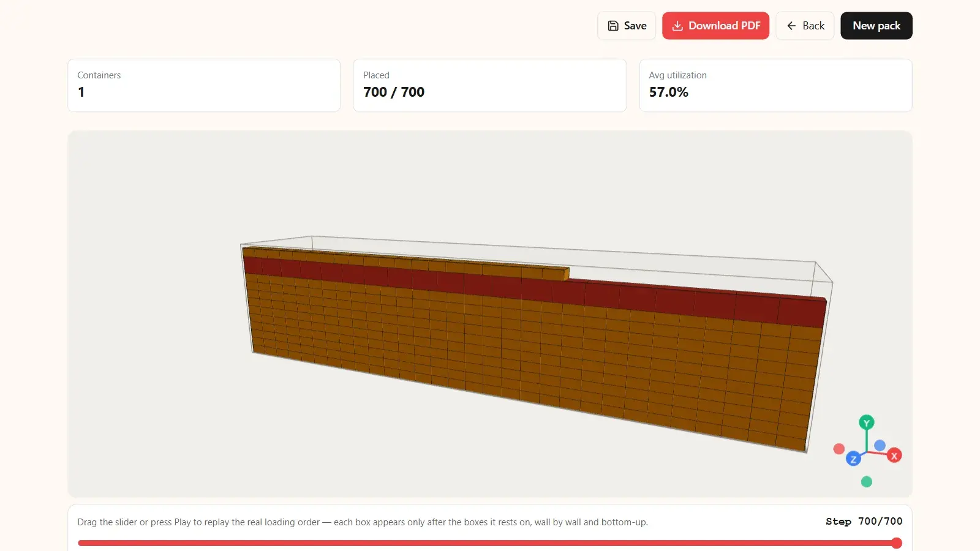Click the Avg utilization 57.0% value
The image size is (980, 551).
point(669,92)
